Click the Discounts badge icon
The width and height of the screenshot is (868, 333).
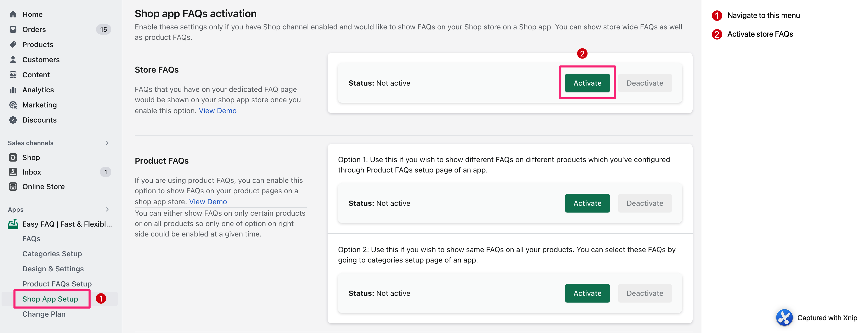point(13,120)
